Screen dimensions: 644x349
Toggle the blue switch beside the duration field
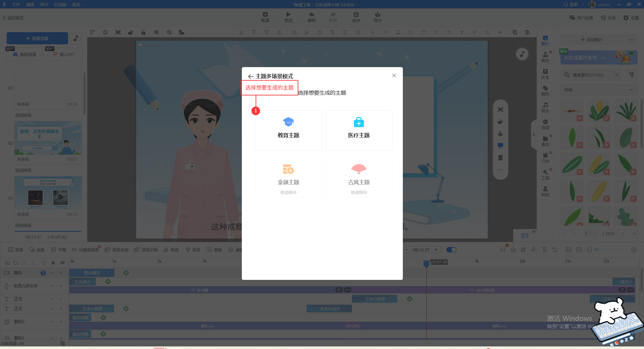(x=451, y=250)
